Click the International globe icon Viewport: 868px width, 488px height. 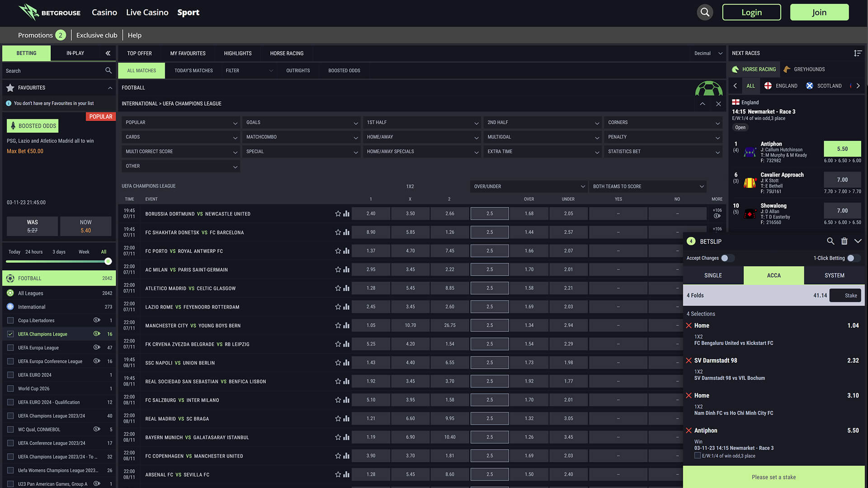(x=10, y=307)
